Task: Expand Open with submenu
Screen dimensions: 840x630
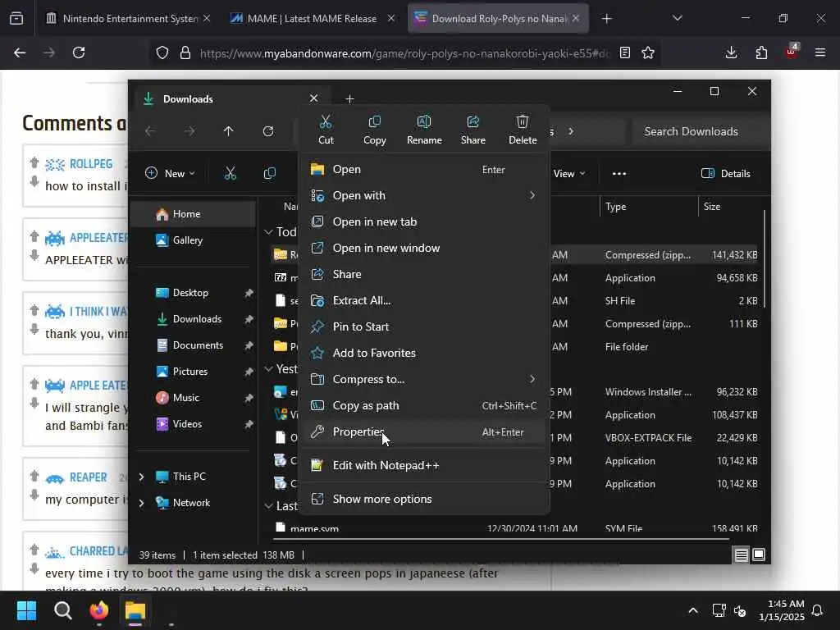Action: (424, 195)
